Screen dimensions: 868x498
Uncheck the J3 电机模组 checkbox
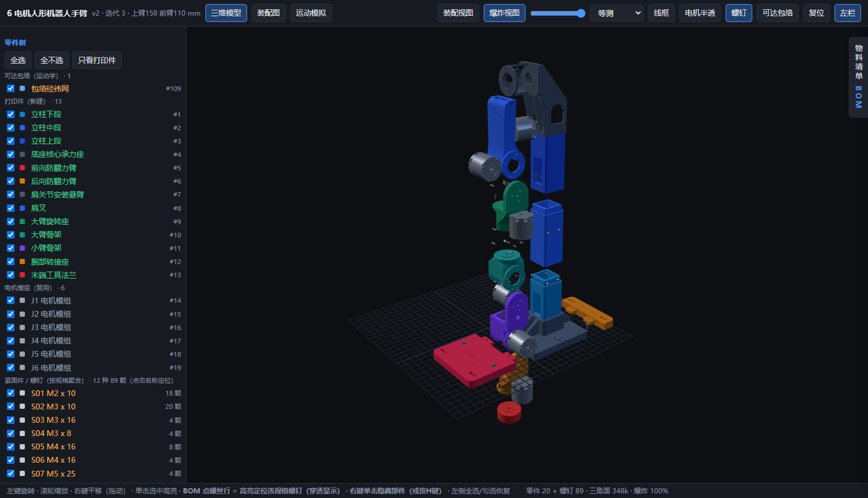(10, 327)
